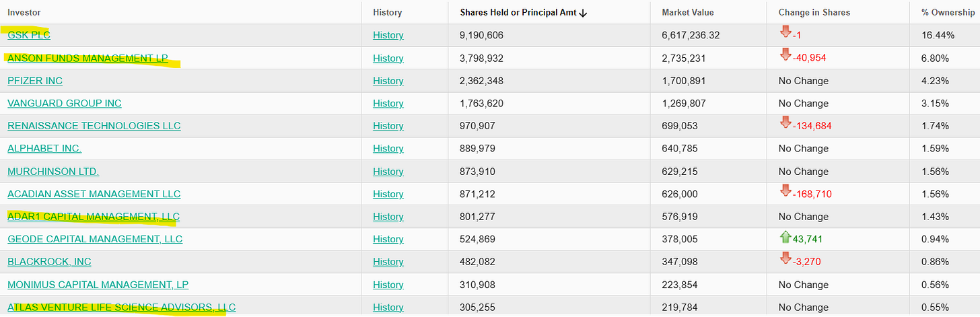Sort by % Ownership column header
The image size is (980, 317).
(x=948, y=12)
